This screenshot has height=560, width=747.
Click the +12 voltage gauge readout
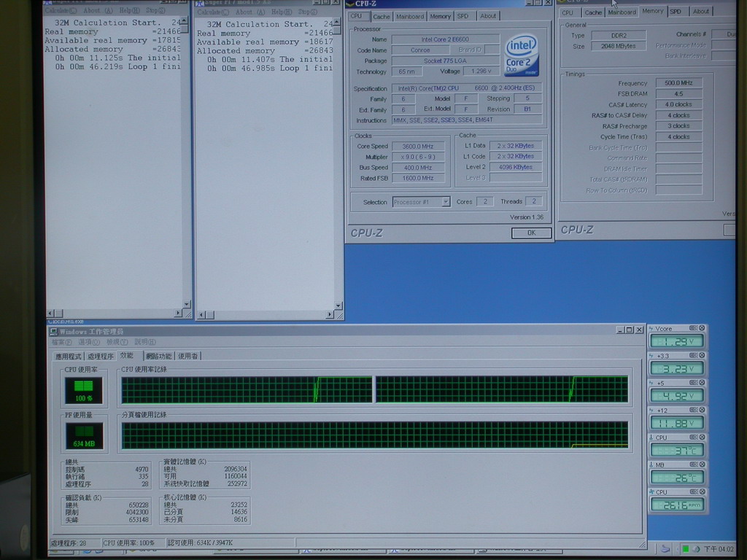click(x=677, y=422)
